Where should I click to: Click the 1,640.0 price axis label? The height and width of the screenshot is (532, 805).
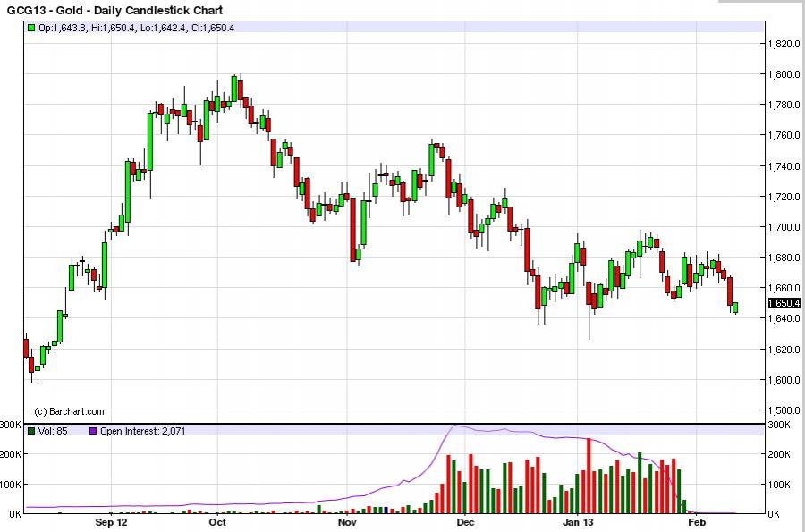pyautogui.click(x=784, y=318)
